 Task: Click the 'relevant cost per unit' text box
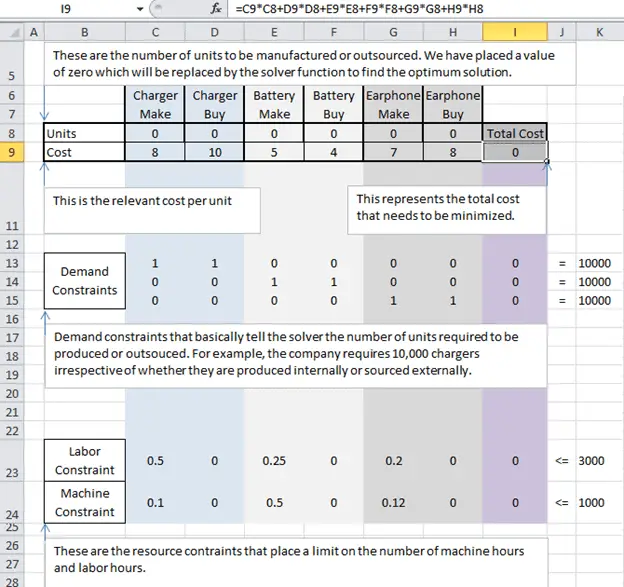coord(152,210)
